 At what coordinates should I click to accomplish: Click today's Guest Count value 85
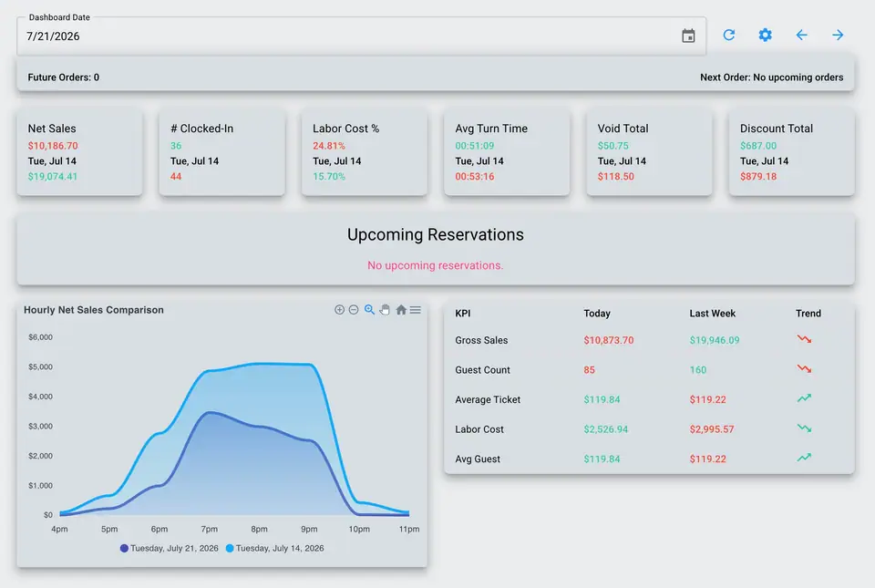590,370
